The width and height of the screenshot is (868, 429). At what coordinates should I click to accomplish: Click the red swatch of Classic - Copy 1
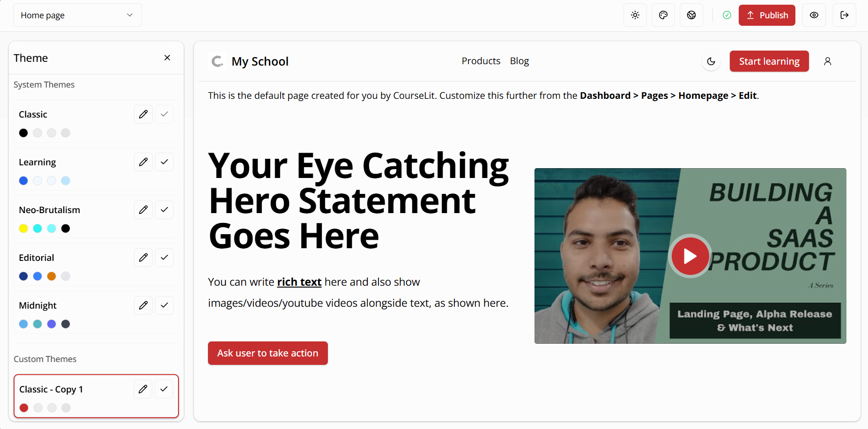point(24,408)
